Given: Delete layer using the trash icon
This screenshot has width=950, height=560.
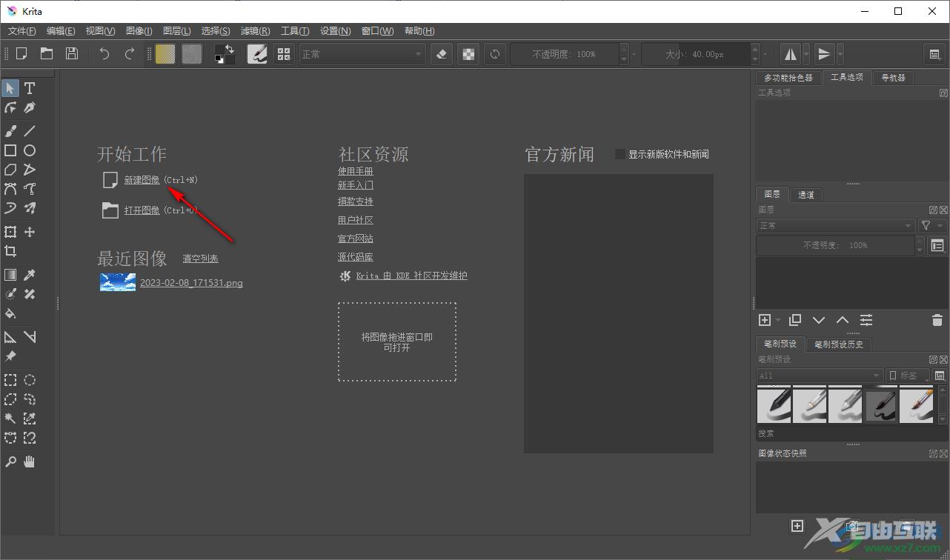Looking at the screenshot, I should pos(937,320).
